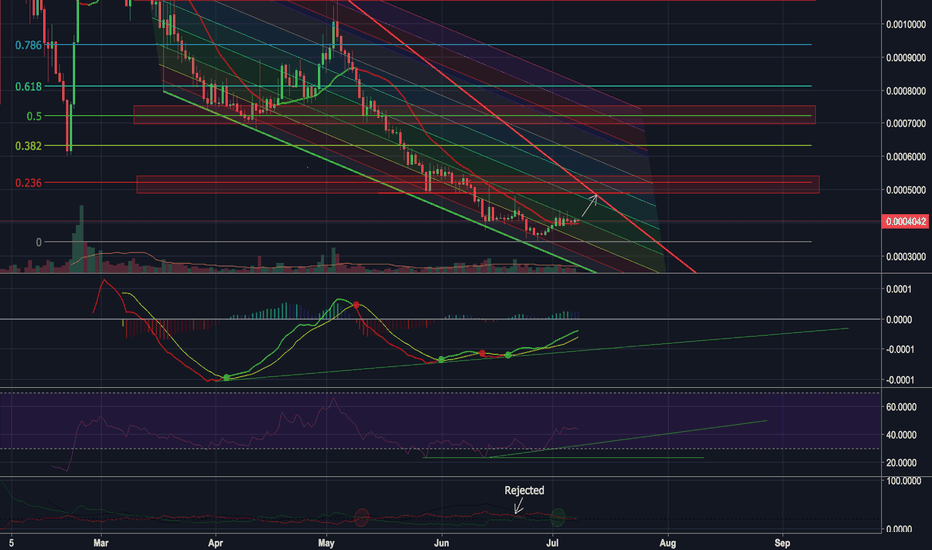Click the Apr label on the time axis
This screenshot has height=550, width=932.
[x=215, y=543]
